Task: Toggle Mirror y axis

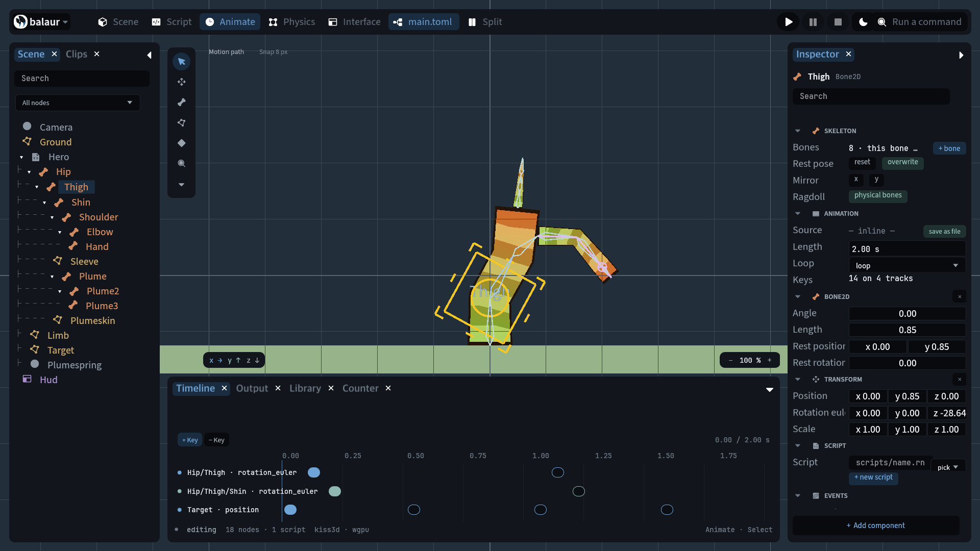Action: [876, 180]
